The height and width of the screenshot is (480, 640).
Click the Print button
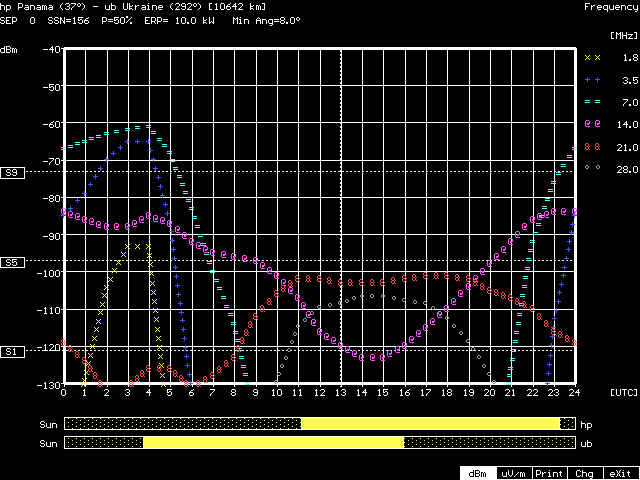pyautogui.click(x=549, y=473)
